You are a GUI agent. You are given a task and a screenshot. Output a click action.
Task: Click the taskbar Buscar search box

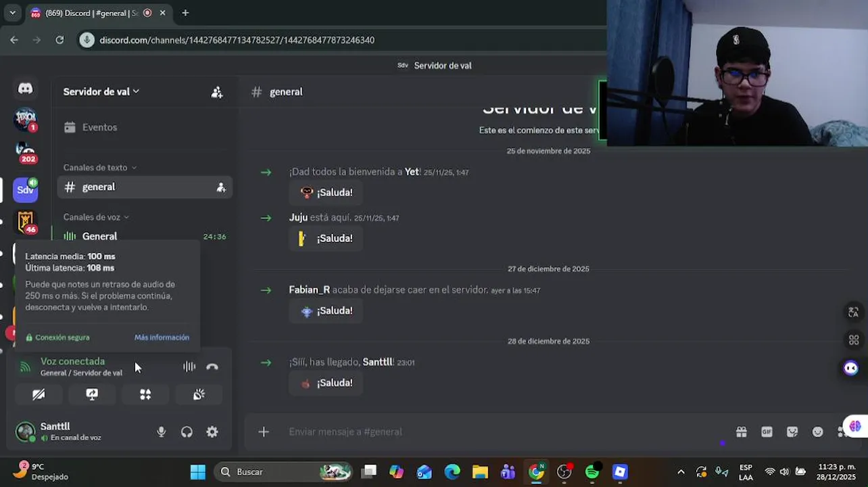pyautogui.click(x=284, y=472)
